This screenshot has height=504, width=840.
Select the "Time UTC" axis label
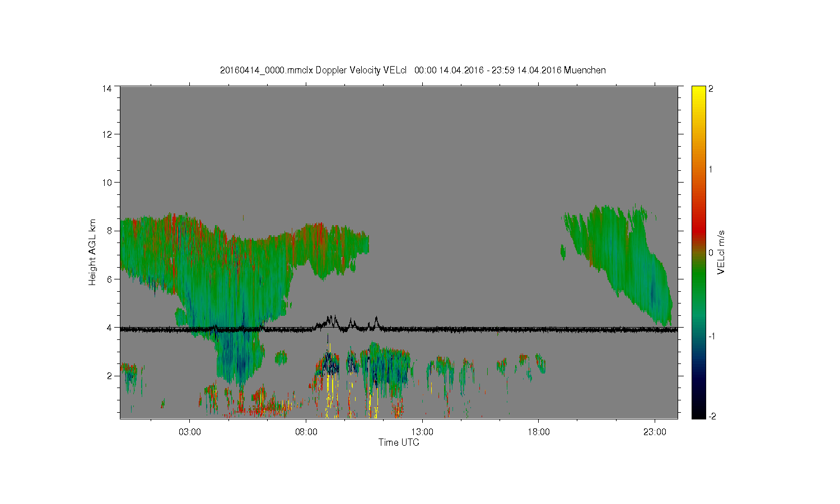pyautogui.click(x=399, y=442)
